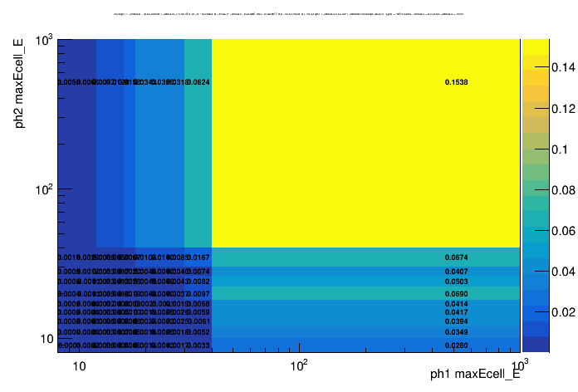Select the bin labeled 0.0349

click(x=456, y=332)
